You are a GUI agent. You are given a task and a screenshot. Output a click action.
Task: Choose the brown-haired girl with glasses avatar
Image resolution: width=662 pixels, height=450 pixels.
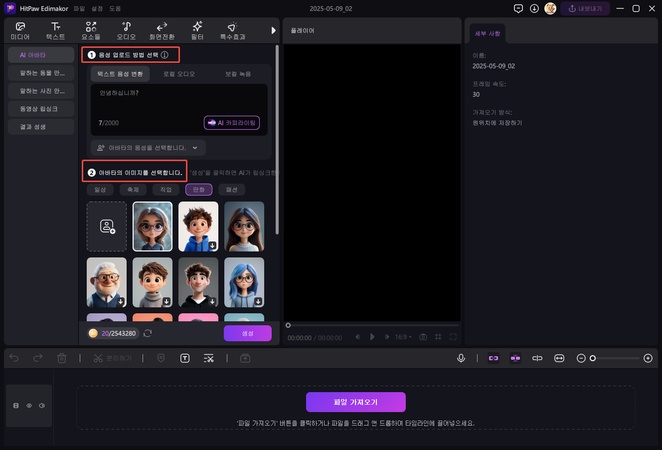tap(244, 226)
